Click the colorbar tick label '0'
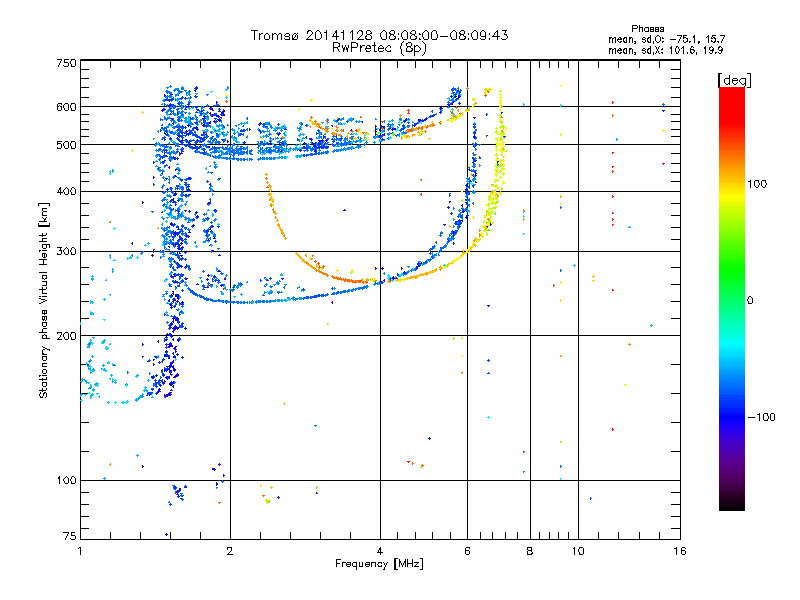 point(750,301)
